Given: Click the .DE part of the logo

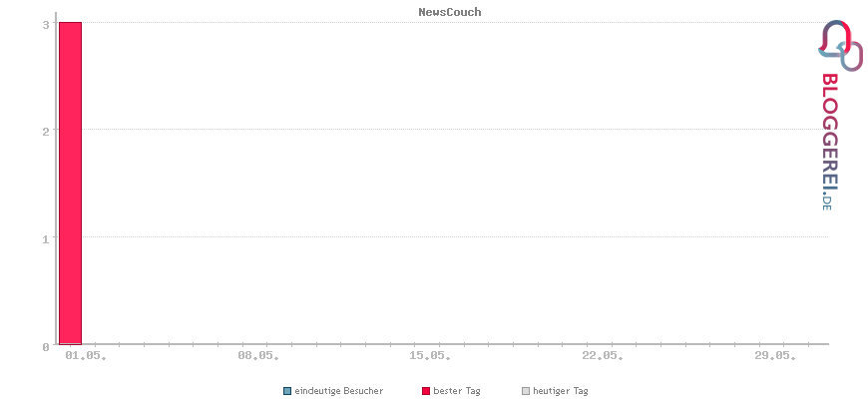Looking at the screenshot, I should tap(827, 201).
